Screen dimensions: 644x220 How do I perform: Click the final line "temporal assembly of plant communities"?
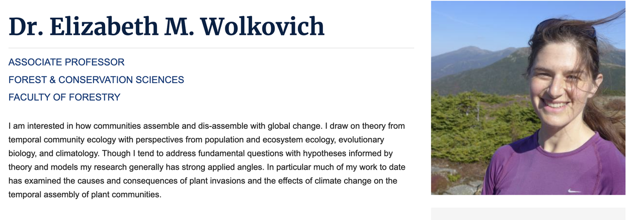click(85, 194)
